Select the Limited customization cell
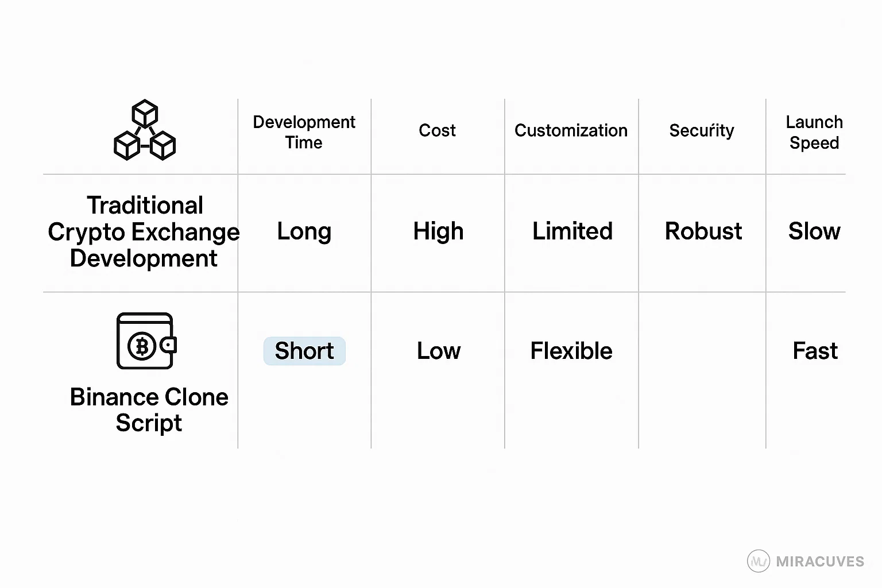 pyautogui.click(x=572, y=231)
